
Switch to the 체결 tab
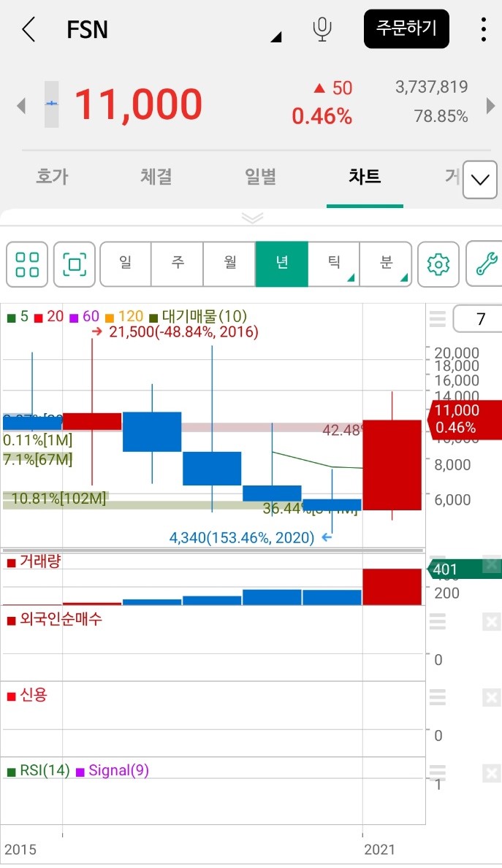[156, 177]
